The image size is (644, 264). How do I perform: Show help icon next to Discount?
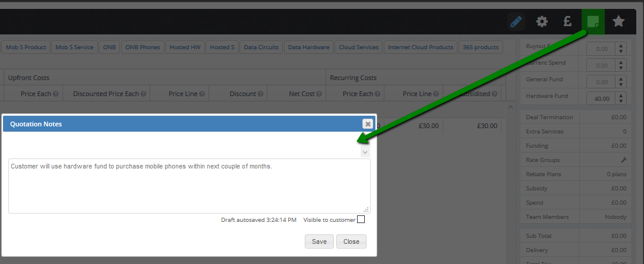(x=260, y=94)
